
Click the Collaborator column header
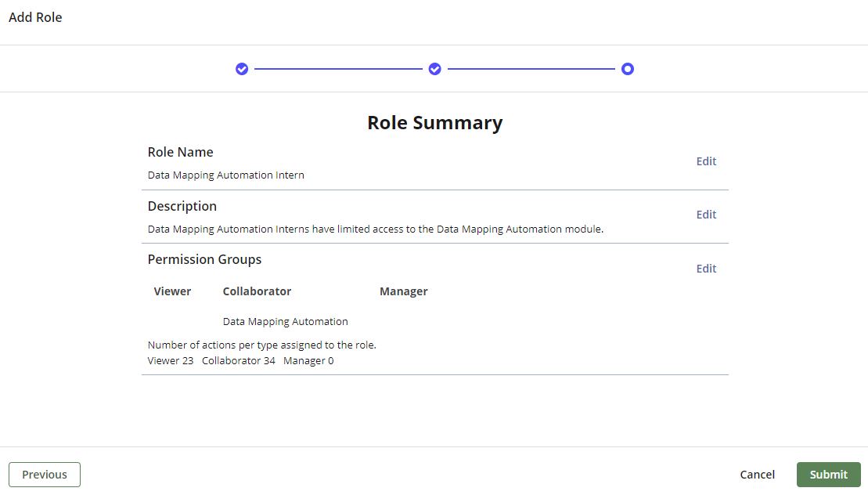pyautogui.click(x=257, y=291)
